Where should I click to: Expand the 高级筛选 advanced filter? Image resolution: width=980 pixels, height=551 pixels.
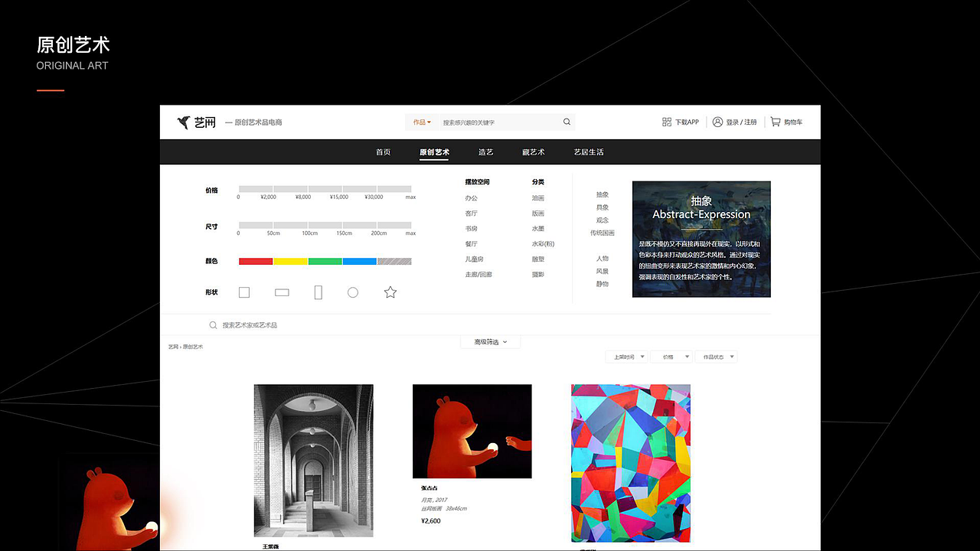pyautogui.click(x=490, y=342)
